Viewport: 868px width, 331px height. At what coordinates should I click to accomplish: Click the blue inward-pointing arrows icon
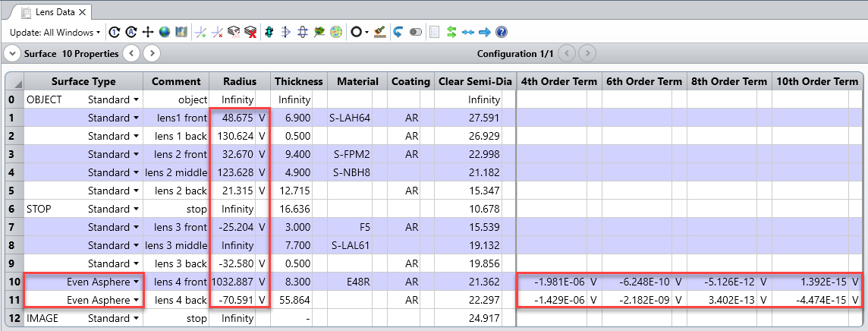click(468, 33)
